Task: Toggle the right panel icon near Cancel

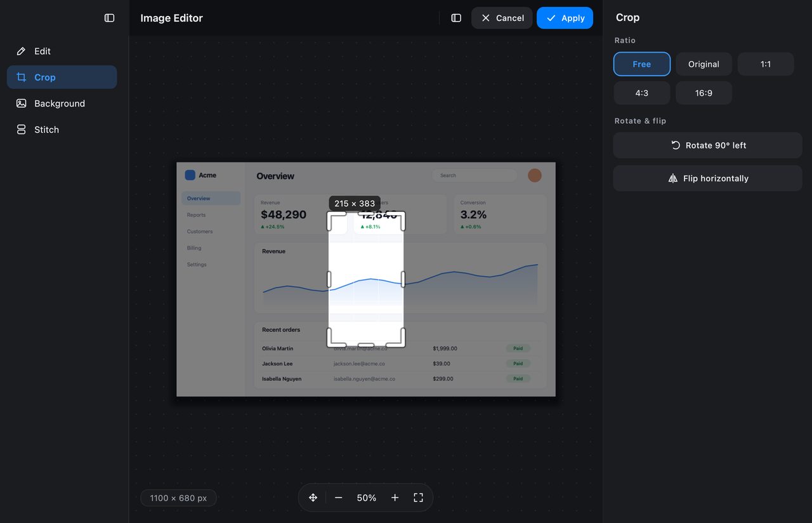Action: [456, 18]
